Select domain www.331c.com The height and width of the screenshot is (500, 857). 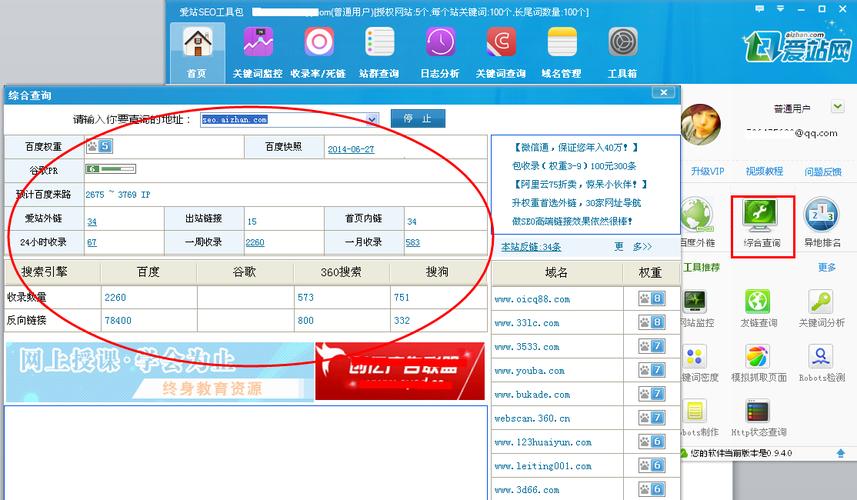point(527,323)
